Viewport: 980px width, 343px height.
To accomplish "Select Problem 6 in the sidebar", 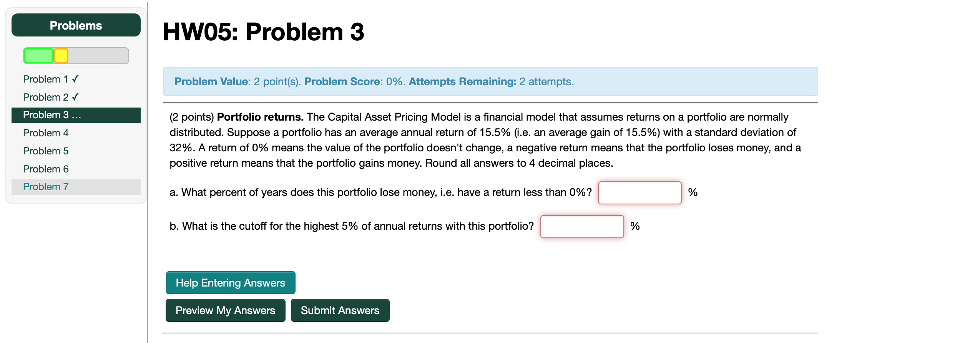I will click(x=46, y=169).
